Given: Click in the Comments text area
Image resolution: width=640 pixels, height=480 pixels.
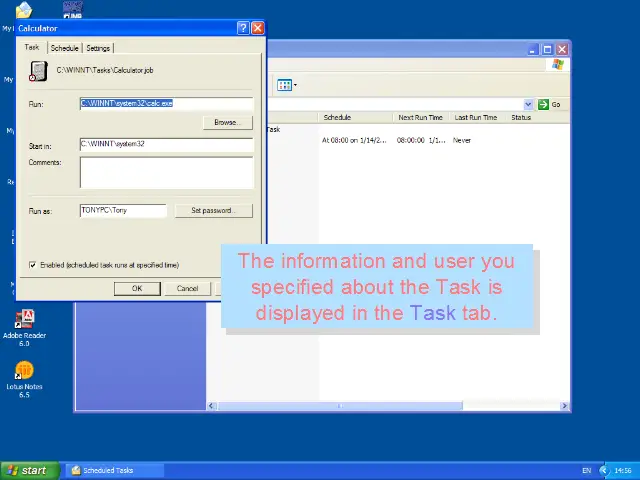Looking at the screenshot, I should tap(166, 172).
